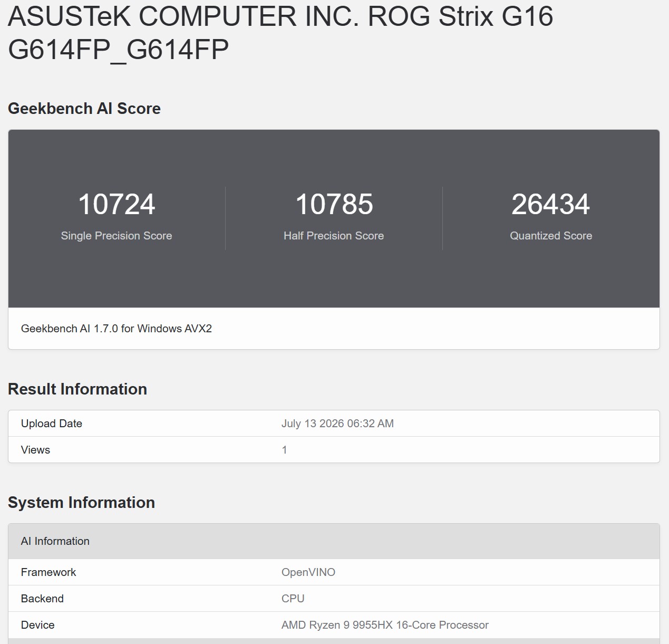Viewport: 669px width, 644px height.
Task: Click the Upload Date label
Action: [52, 424]
